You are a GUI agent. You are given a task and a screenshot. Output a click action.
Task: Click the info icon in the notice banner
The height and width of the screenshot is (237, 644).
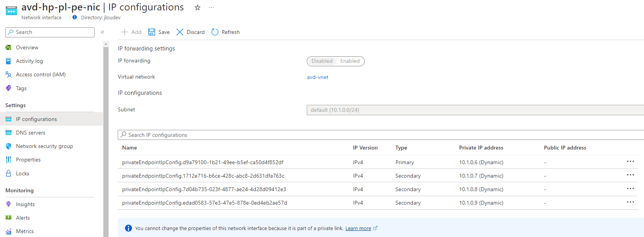[128, 228]
